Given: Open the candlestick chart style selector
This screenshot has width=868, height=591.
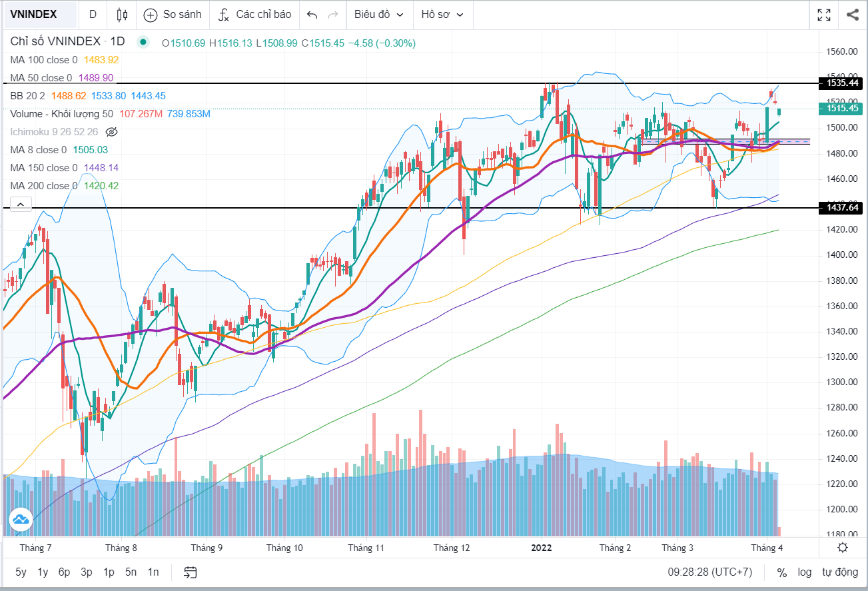Looking at the screenshot, I should pyautogui.click(x=121, y=15).
